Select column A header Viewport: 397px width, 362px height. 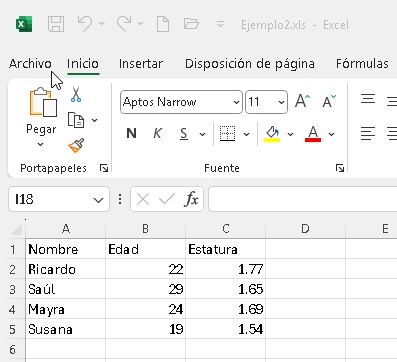(x=66, y=229)
